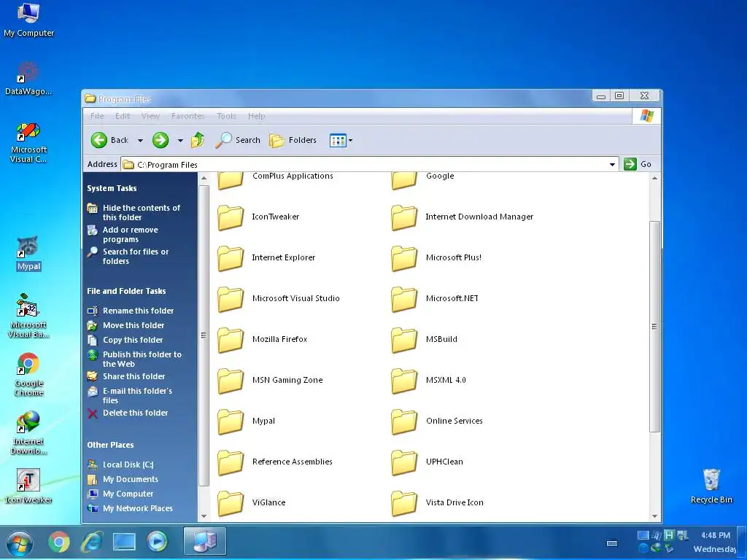Open the Edit menu

click(123, 116)
